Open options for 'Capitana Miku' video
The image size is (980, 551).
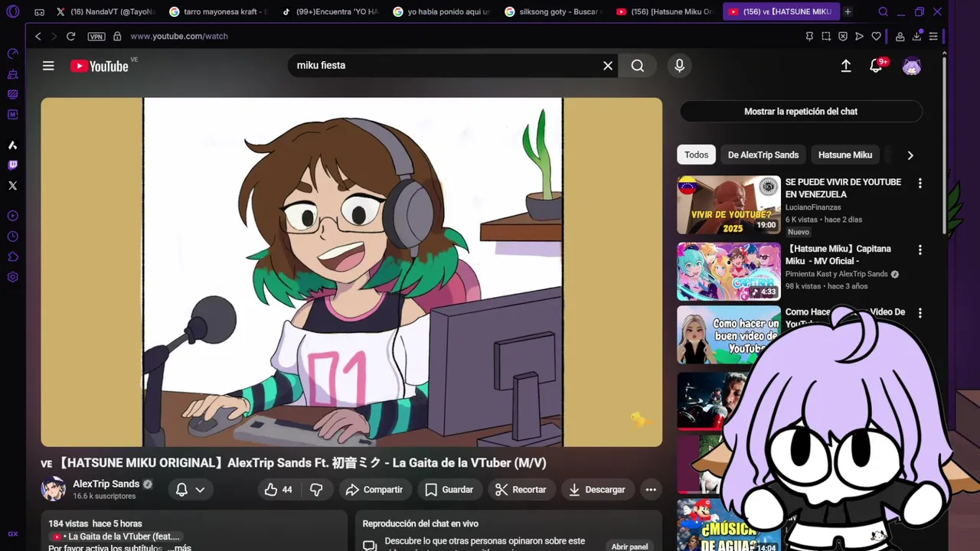pyautogui.click(x=920, y=250)
